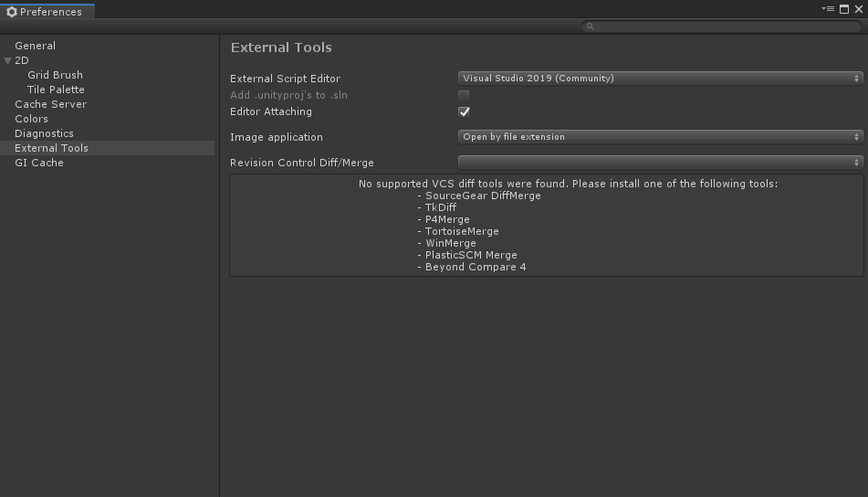
Task: Go to Grid Brush settings
Action: coord(55,75)
